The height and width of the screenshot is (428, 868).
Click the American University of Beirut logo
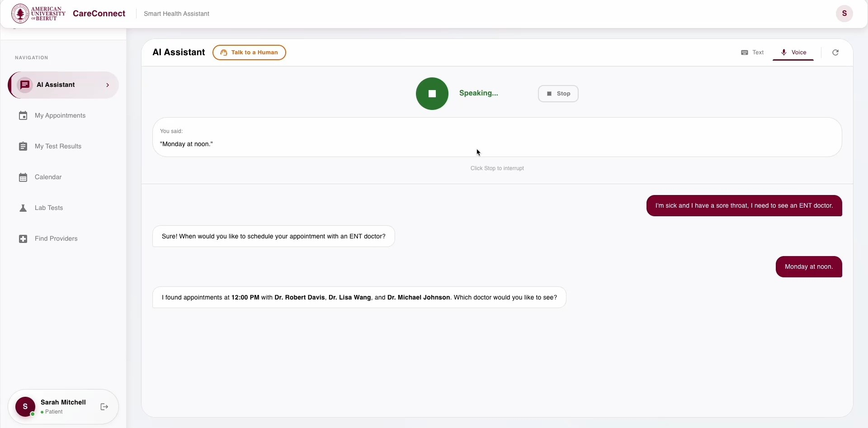(38, 14)
